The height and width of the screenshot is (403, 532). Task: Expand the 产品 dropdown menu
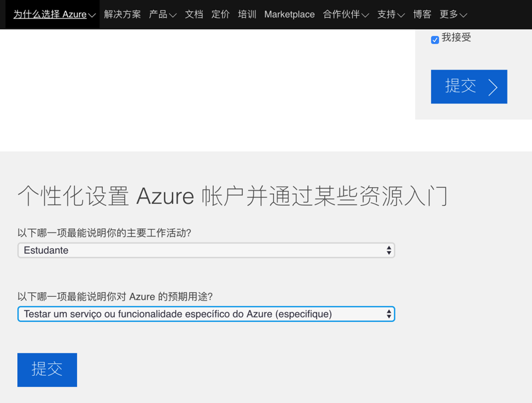(163, 14)
